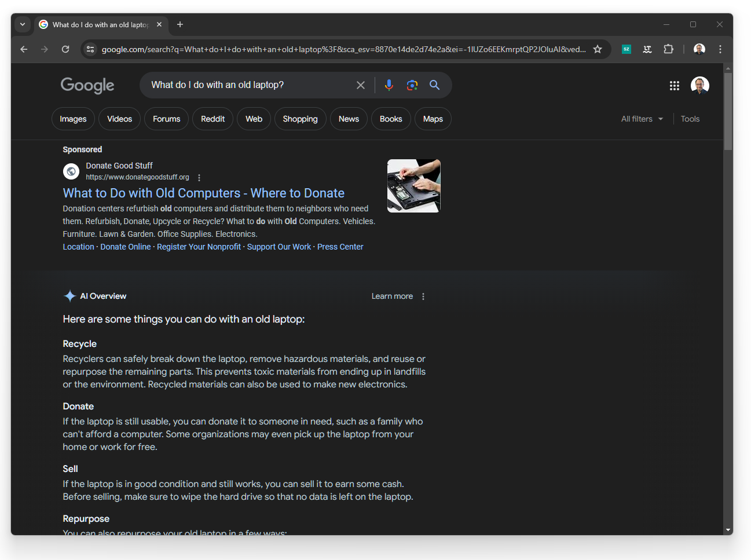The image size is (751, 560).
Task: Open Support Our Work link
Action: coord(279,247)
